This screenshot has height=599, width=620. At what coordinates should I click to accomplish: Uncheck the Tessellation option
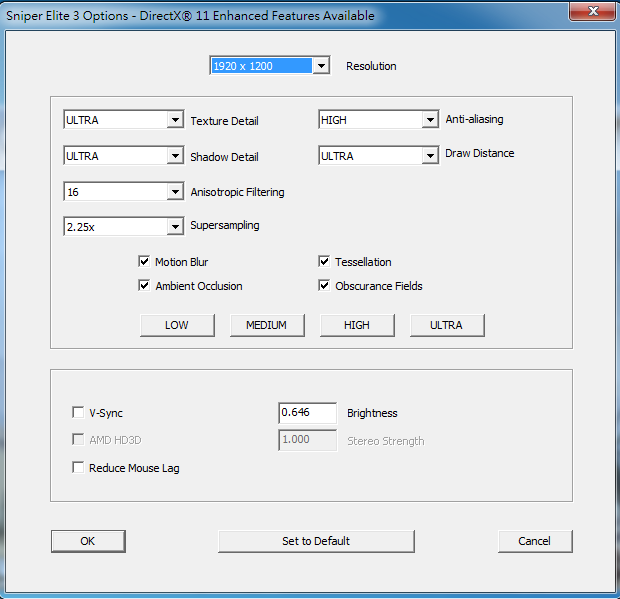pos(324,261)
